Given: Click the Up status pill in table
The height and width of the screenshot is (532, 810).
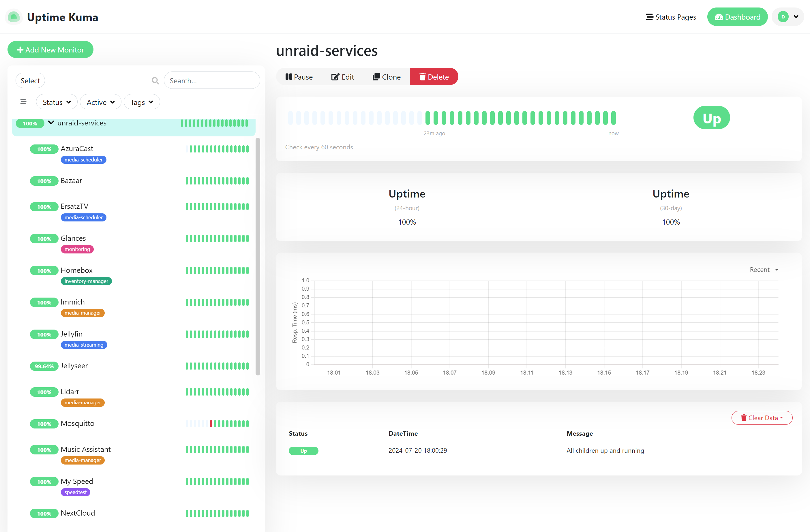Looking at the screenshot, I should click(303, 451).
